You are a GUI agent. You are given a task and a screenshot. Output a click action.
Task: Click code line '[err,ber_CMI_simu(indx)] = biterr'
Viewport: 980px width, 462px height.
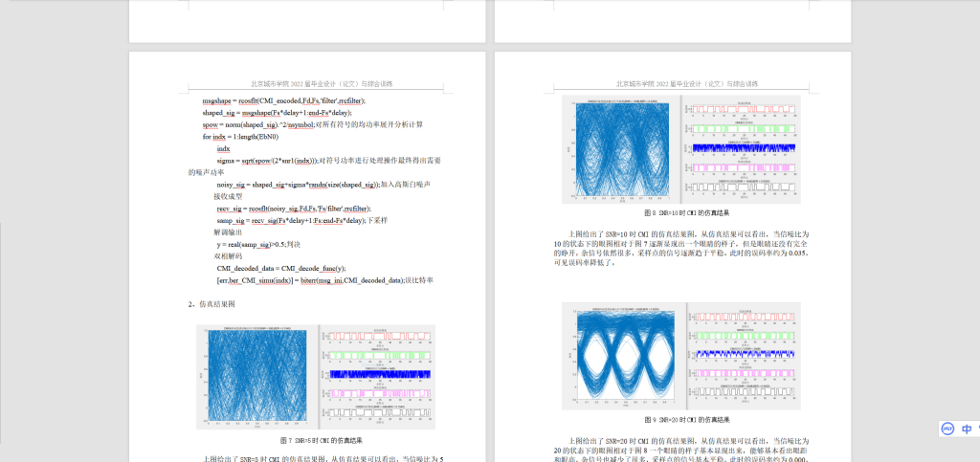tap(325, 281)
